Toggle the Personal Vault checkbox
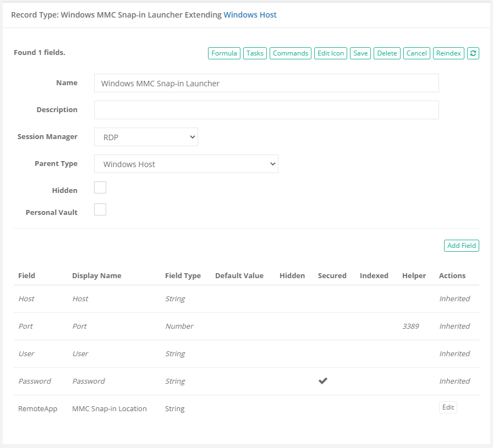 (x=100, y=209)
